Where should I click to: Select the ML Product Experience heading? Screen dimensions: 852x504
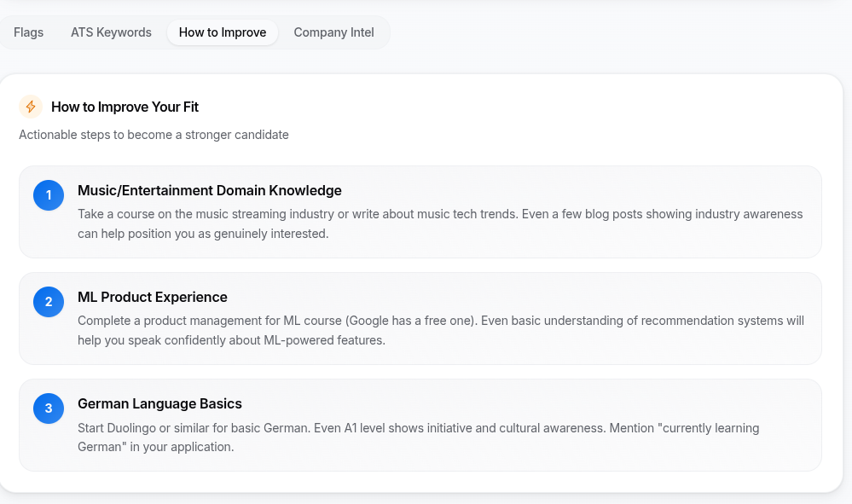153,298
